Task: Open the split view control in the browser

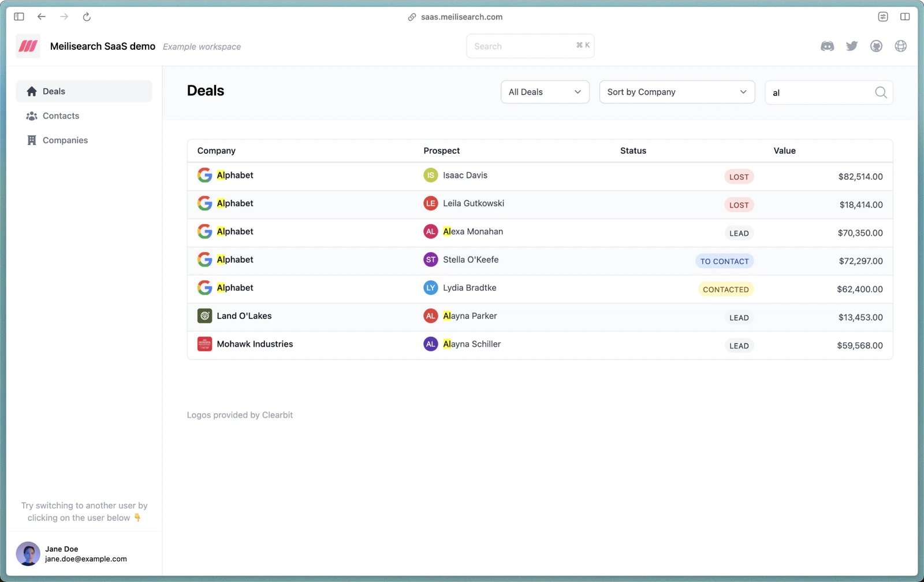Action: (904, 17)
